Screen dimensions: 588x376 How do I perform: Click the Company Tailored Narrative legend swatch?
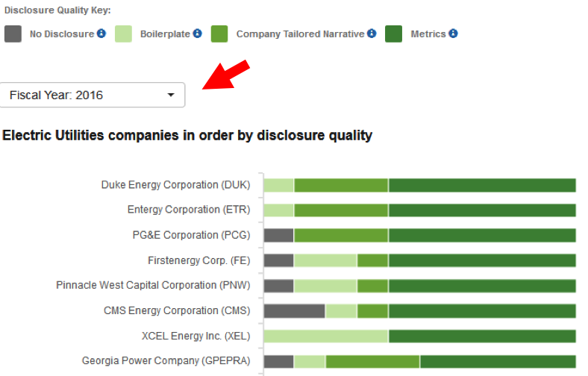pyautogui.click(x=219, y=34)
